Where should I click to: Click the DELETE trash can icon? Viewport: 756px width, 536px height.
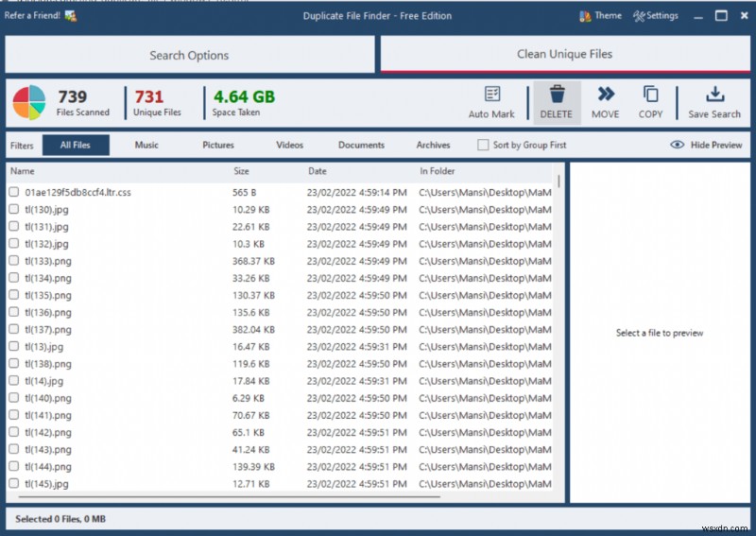pyautogui.click(x=557, y=95)
